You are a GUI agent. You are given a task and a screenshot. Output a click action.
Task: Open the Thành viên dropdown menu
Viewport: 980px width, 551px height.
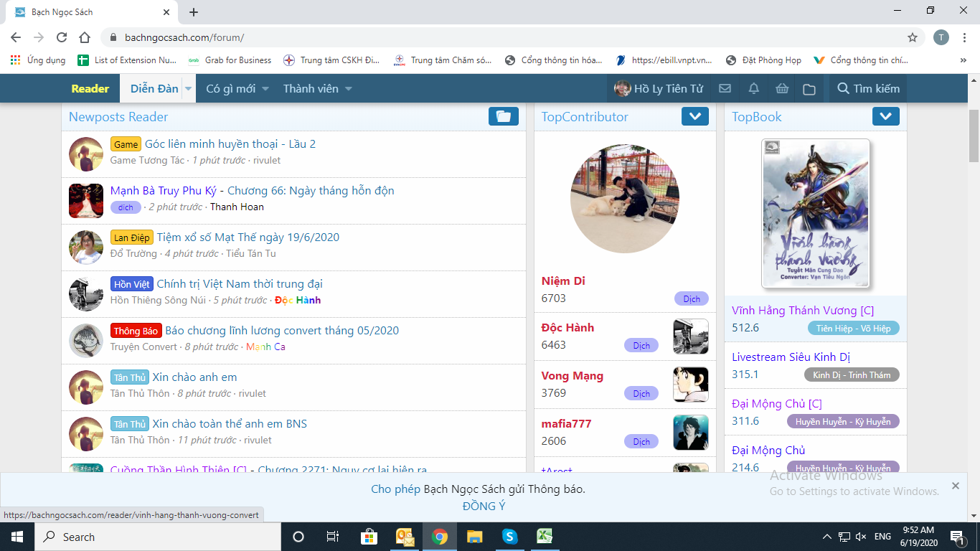[317, 89]
